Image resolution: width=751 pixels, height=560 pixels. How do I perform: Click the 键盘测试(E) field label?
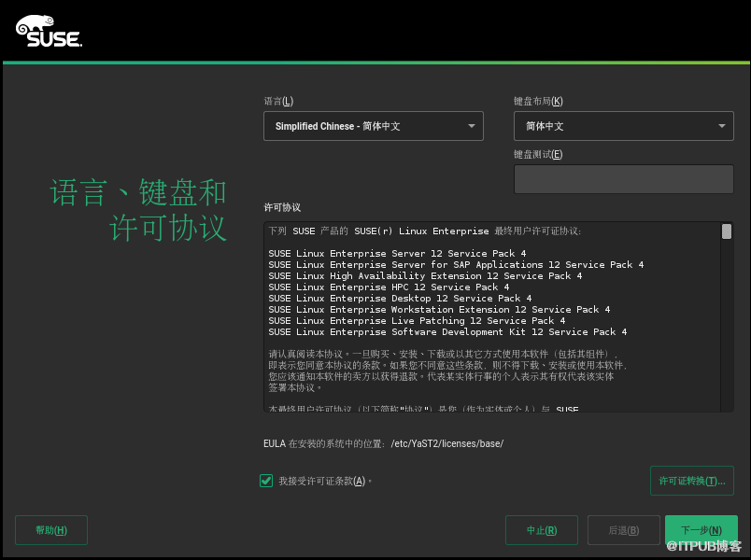coord(538,154)
